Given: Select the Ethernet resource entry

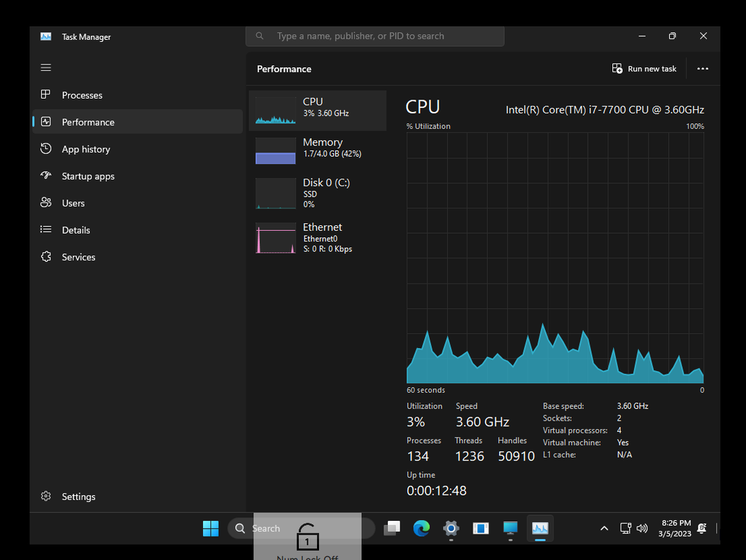Looking at the screenshot, I should click(317, 237).
